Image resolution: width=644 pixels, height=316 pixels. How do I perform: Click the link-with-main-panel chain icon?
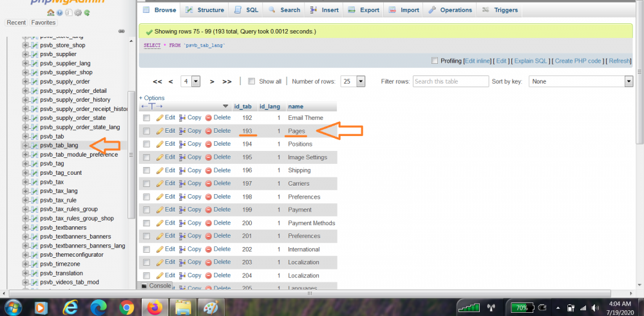pyautogui.click(x=121, y=31)
